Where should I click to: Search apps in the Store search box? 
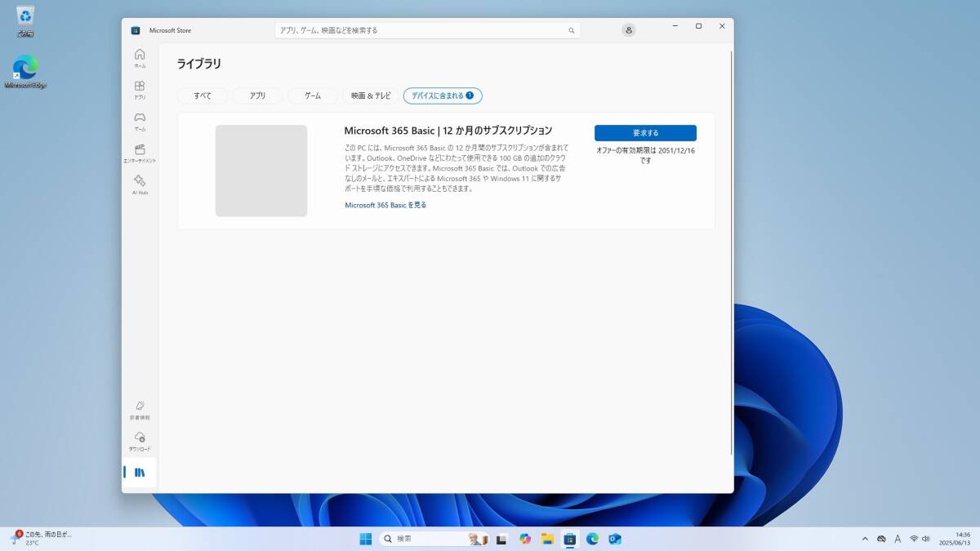point(427,30)
